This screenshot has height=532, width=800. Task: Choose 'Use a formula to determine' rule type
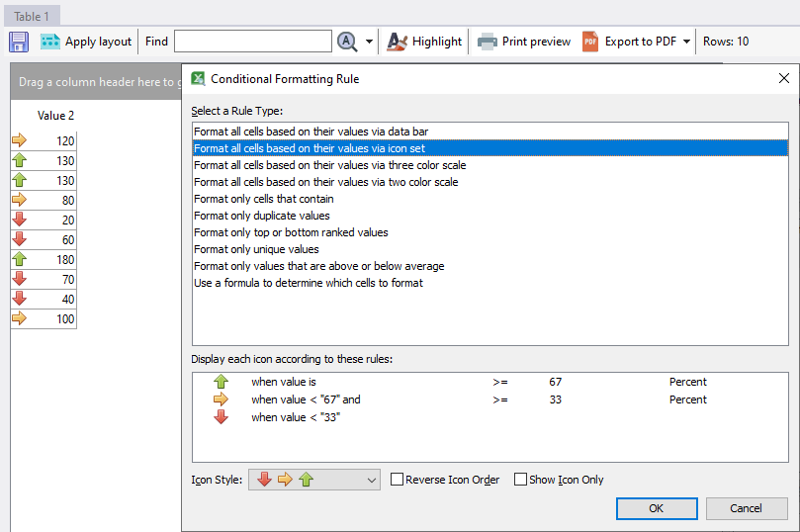[x=309, y=283]
